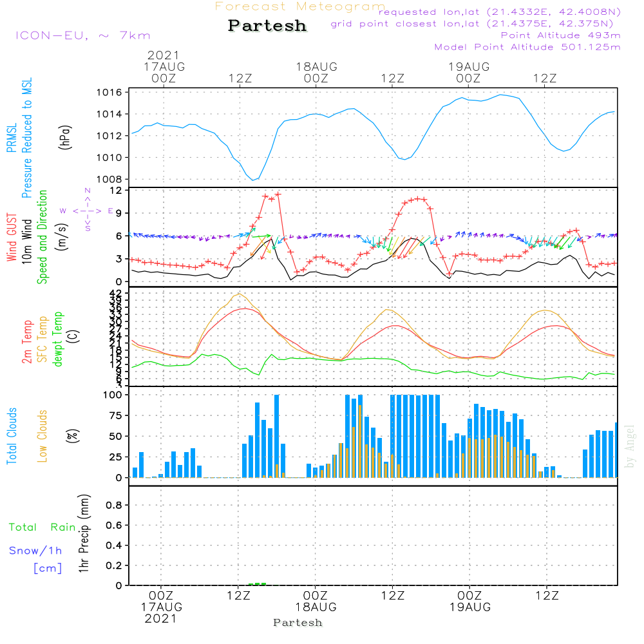Click the 'PRMSL Pressure Reduced to MSL' axis label

(19, 138)
